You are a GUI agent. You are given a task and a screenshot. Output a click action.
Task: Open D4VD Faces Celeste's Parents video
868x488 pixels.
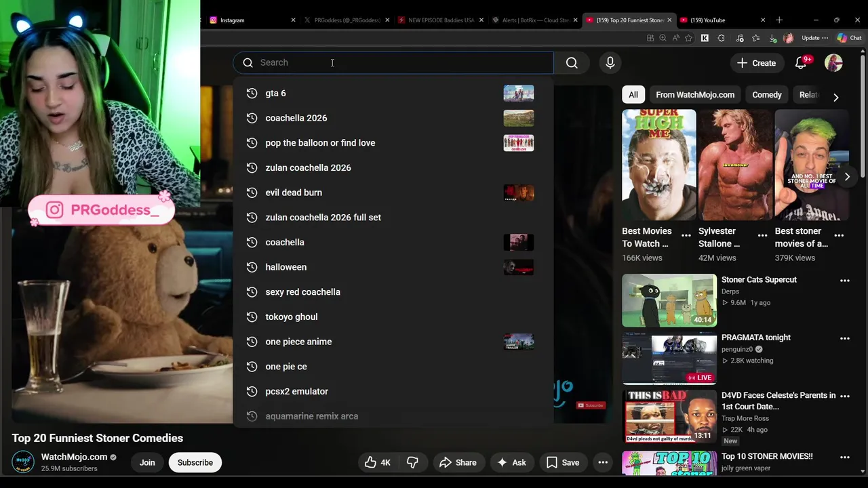coord(669,416)
